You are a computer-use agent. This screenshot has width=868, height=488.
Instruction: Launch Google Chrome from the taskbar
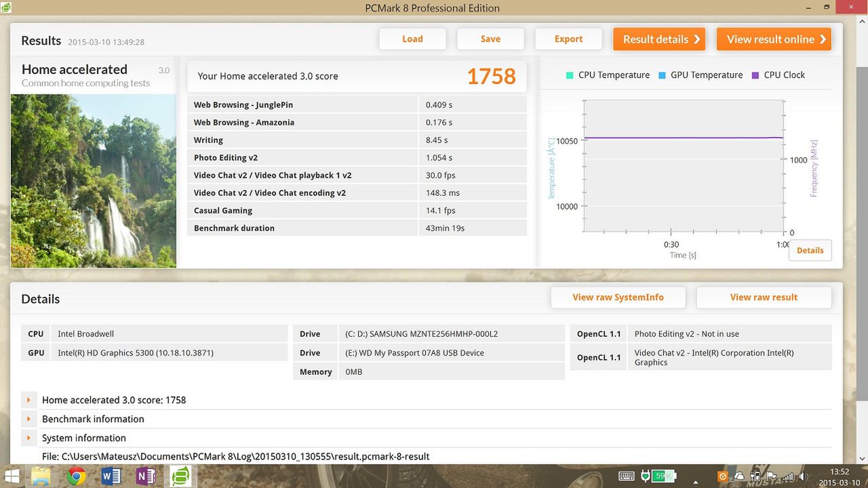click(76, 476)
